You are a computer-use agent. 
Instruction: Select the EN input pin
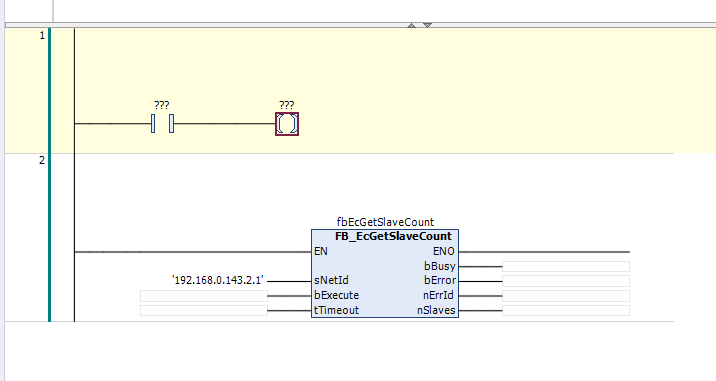click(x=321, y=251)
